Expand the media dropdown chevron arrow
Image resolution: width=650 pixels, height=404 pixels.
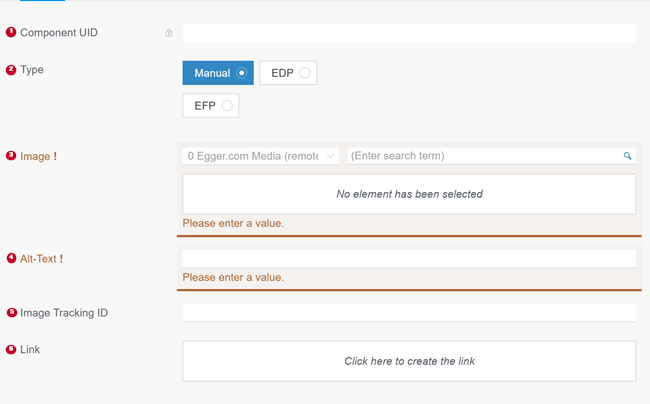click(x=330, y=156)
